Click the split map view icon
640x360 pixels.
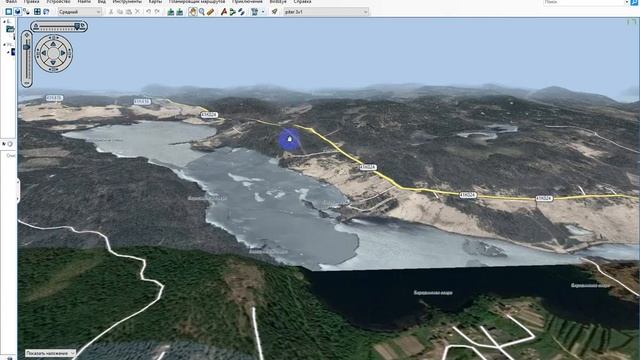37,12
